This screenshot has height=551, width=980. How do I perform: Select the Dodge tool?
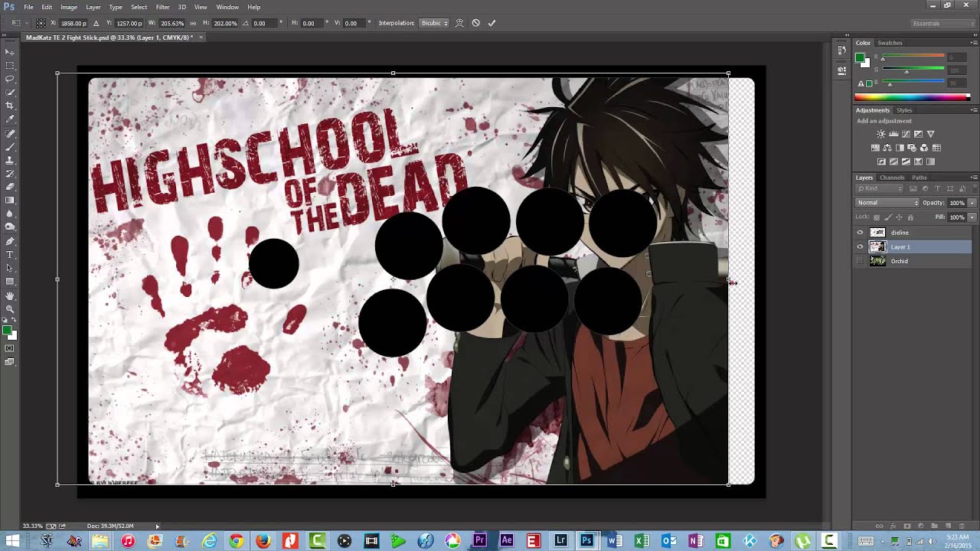[10, 227]
